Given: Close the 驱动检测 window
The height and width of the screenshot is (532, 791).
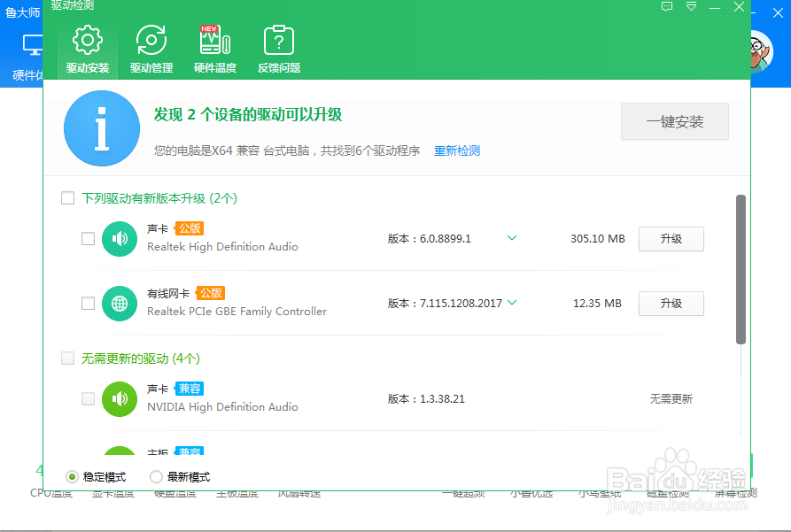Looking at the screenshot, I should tap(739, 6).
